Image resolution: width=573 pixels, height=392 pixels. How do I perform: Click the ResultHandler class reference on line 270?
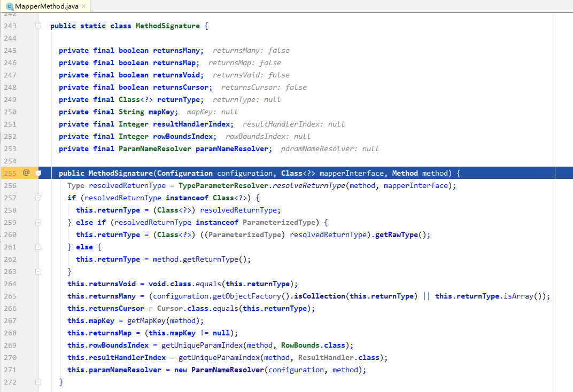tap(326, 357)
